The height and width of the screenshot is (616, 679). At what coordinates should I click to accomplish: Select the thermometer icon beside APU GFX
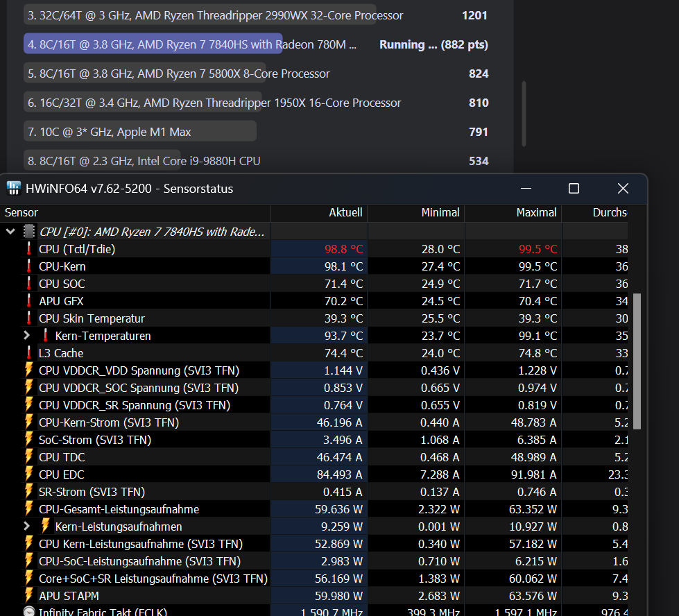pyautogui.click(x=30, y=301)
